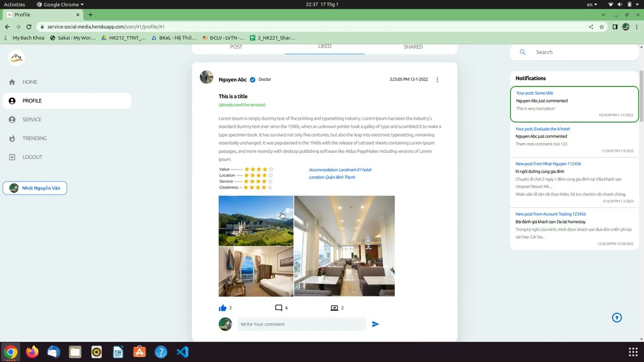Open the HK212_TTNT_... bookmark
The width and height of the screenshot is (644, 362).
pos(123,38)
